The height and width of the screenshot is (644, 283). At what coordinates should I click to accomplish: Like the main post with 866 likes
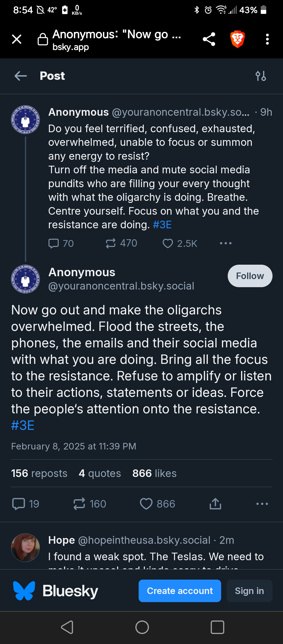[x=146, y=504]
